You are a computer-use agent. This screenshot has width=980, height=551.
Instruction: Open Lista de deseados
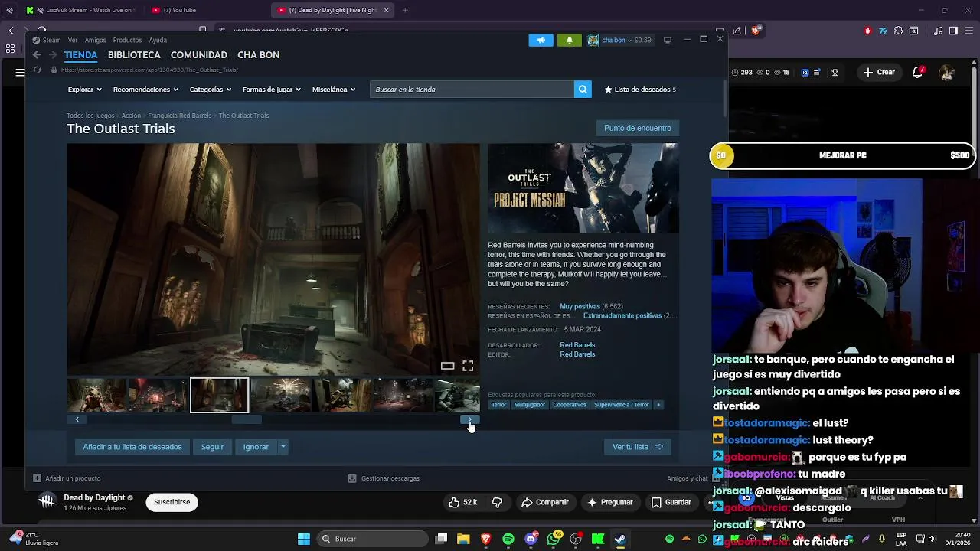point(640,90)
